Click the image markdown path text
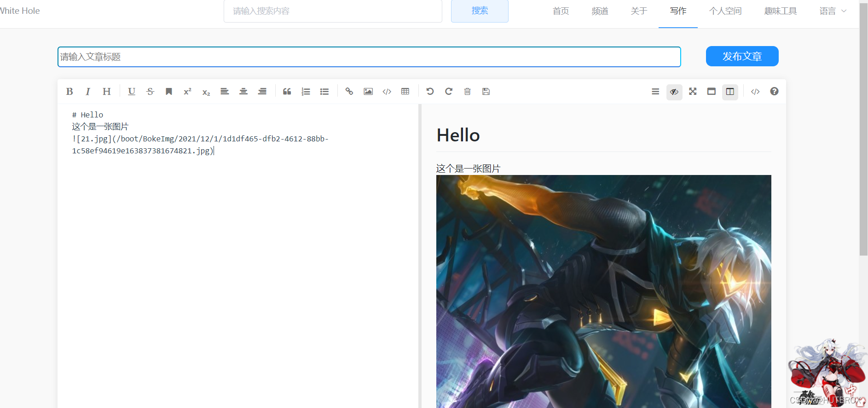 [x=200, y=145]
